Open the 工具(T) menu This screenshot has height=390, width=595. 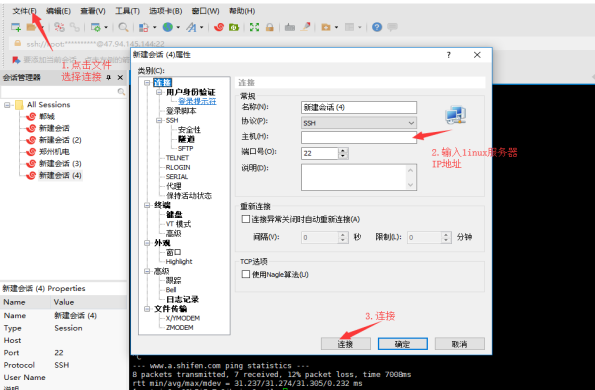click(x=128, y=11)
